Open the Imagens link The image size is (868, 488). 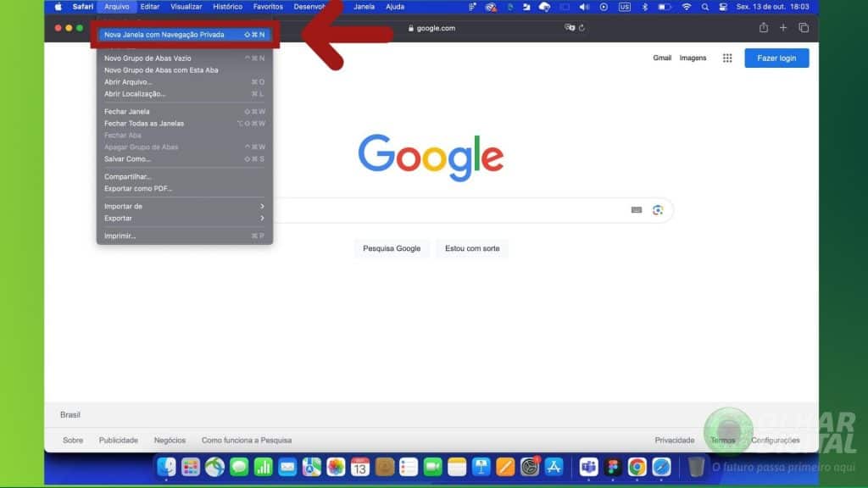693,58
